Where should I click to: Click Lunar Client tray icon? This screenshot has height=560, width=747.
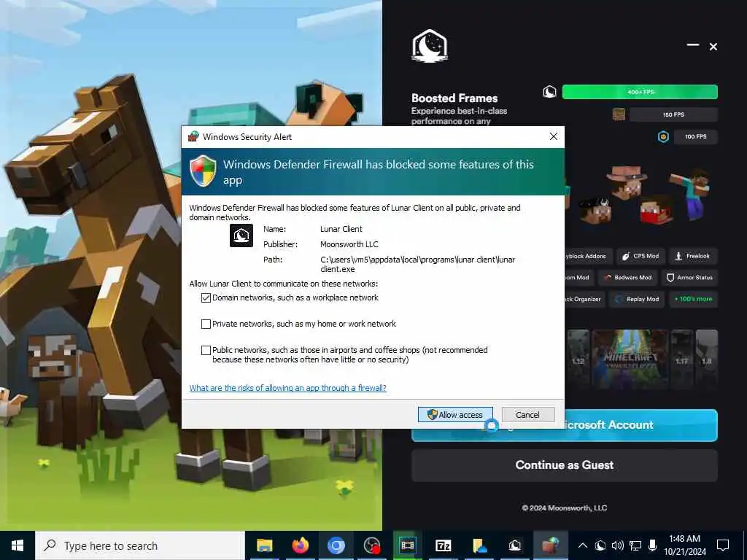[600, 545]
